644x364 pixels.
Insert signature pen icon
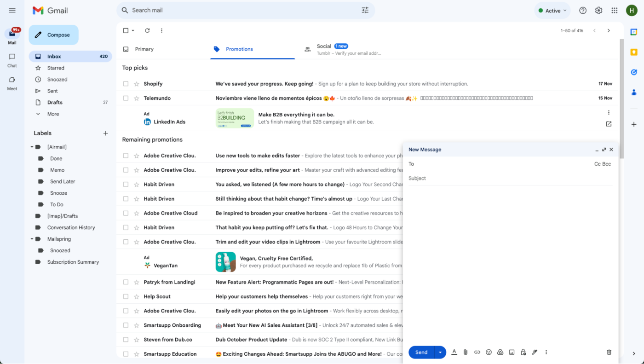coord(535,352)
